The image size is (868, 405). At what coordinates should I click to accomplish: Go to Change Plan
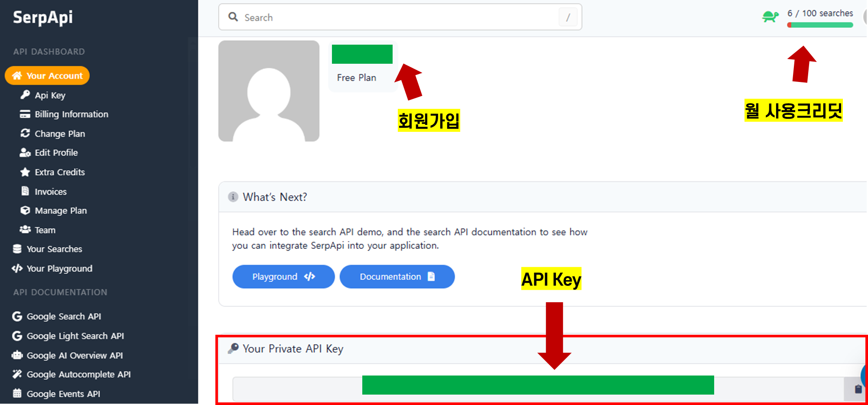pos(60,134)
